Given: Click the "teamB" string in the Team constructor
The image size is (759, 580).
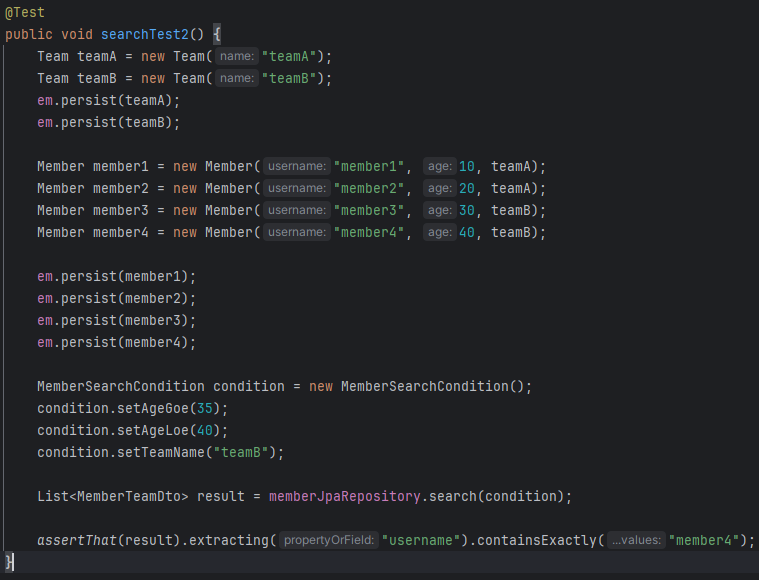Looking at the screenshot, I should tap(289, 78).
